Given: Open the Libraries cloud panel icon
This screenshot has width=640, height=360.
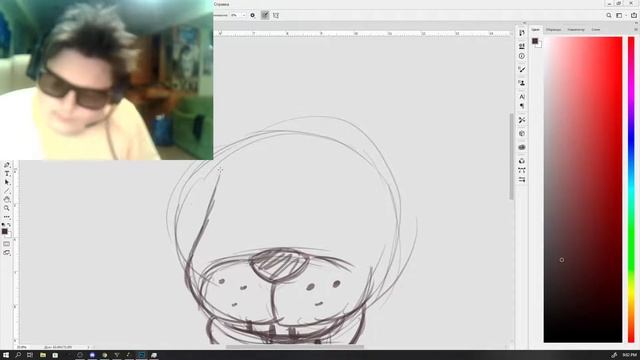Looking at the screenshot, I should point(522,147).
